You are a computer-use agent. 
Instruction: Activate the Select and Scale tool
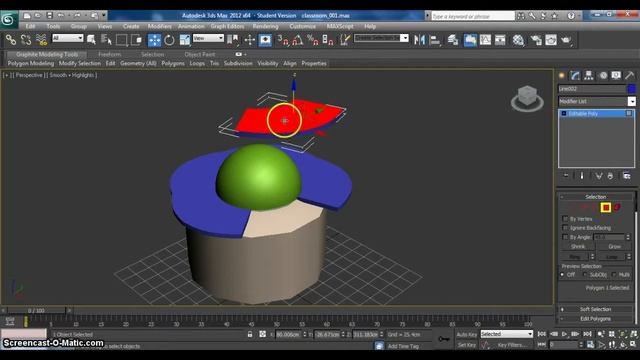point(184,40)
